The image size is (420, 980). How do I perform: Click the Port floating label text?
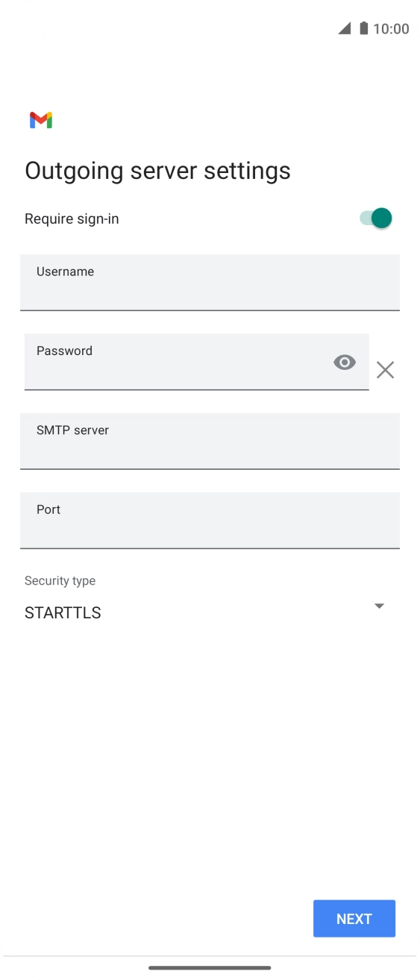[x=48, y=509]
